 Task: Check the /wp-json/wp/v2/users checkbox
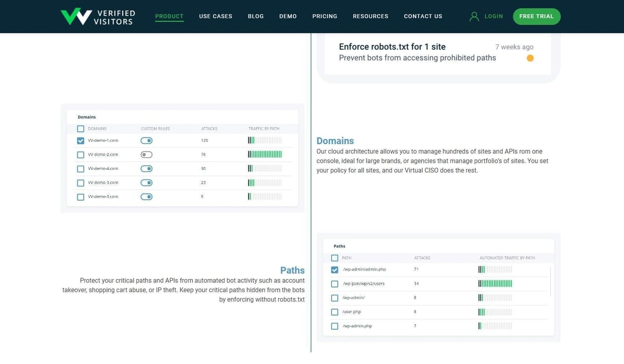pyautogui.click(x=334, y=284)
